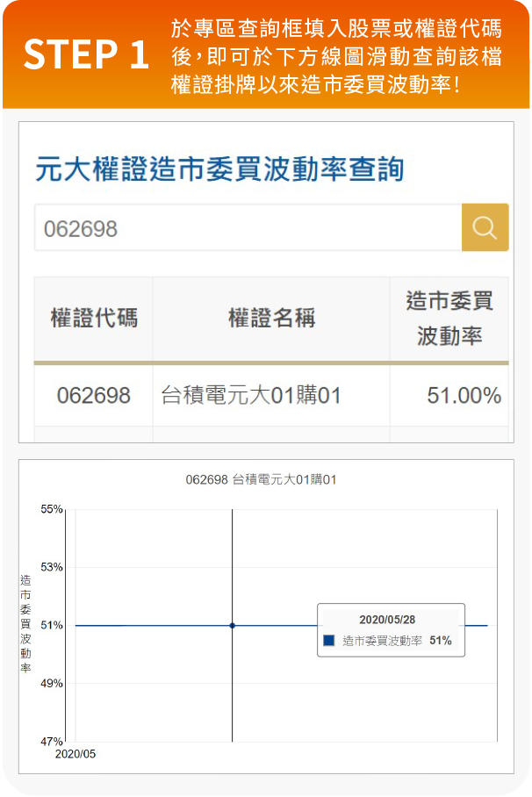Screen dimensions: 532x797
Task: Click the vertical y-axis title 造市委買波動率
Action: pos(25,624)
